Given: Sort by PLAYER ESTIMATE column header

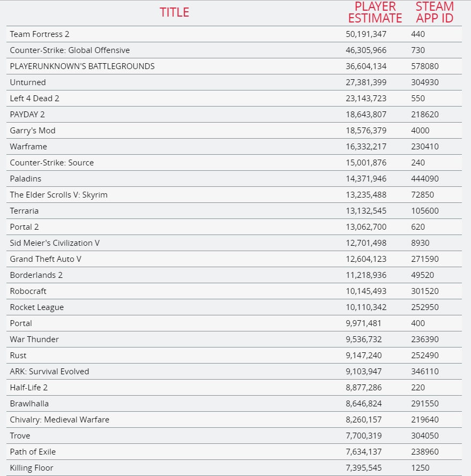Looking at the screenshot, I should tap(375, 12).
